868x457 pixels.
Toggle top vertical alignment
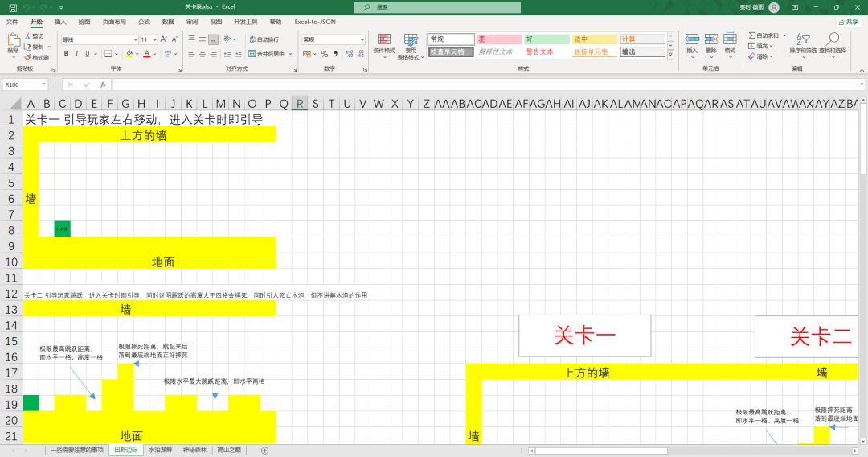coord(191,39)
